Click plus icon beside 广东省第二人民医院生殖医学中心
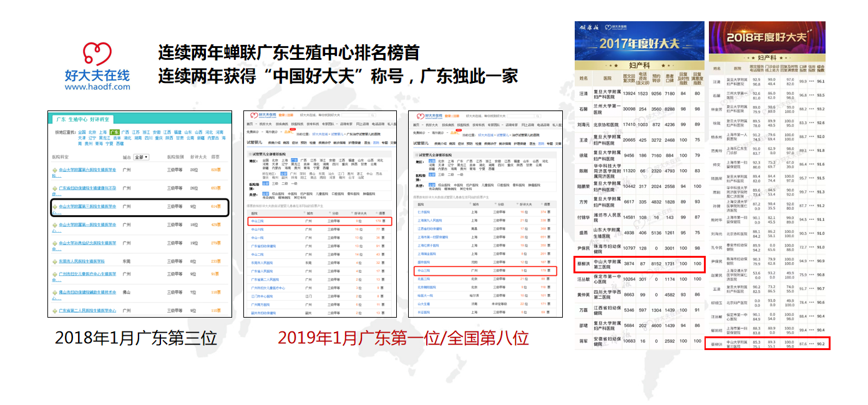The height and width of the screenshot is (405, 868). (54, 310)
